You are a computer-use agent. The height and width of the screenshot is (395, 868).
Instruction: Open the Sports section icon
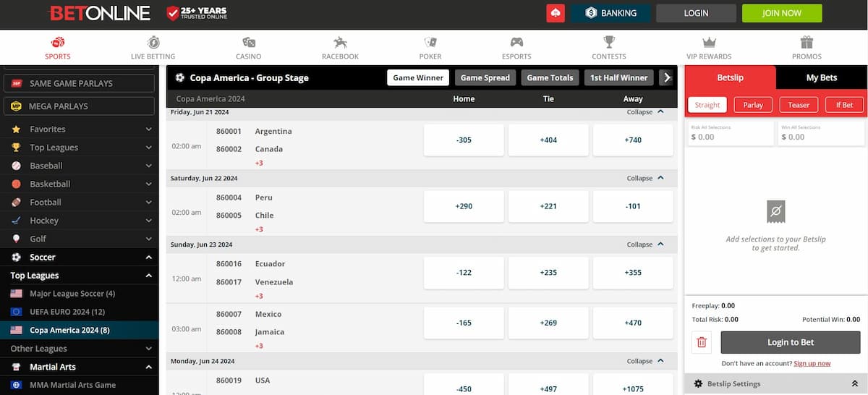58,42
